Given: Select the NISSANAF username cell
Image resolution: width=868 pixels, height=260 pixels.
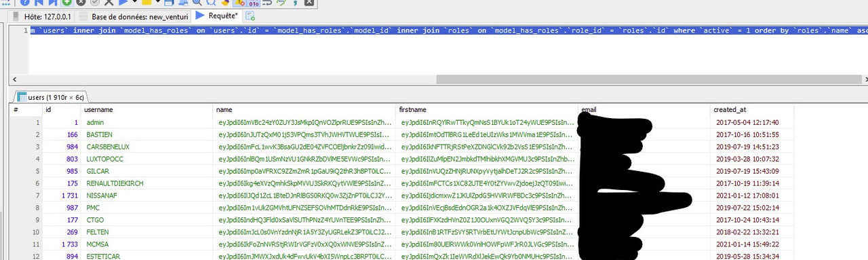Looking at the screenshot, I should click(x=146, y=196).
